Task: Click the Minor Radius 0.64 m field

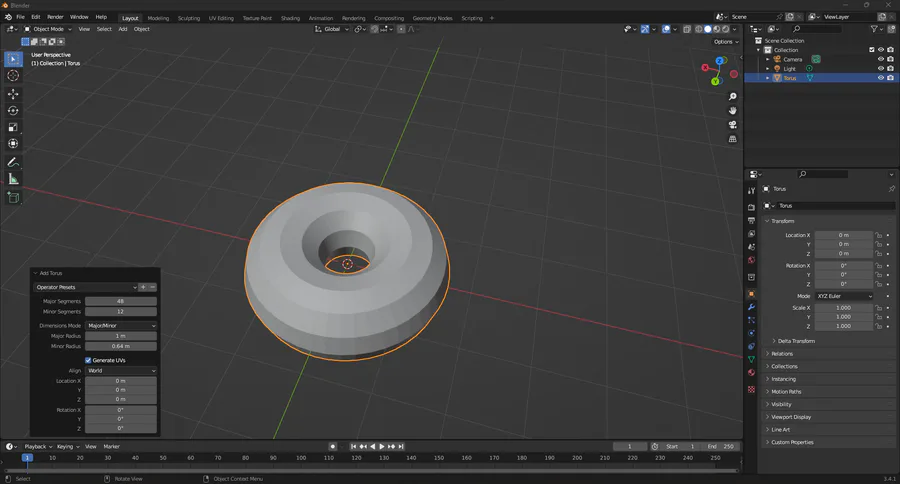Action: click(121, 346)
